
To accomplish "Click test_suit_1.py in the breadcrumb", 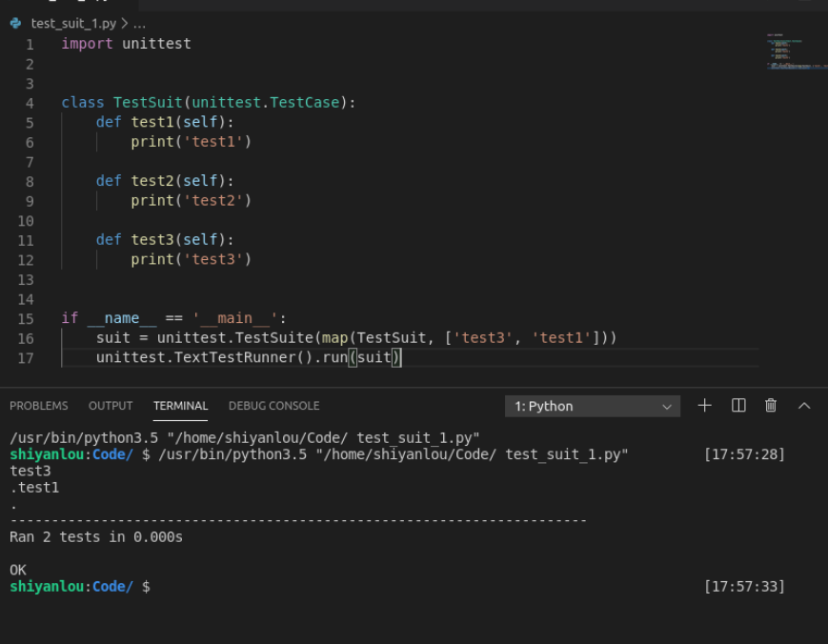I will tap(73, 24).
